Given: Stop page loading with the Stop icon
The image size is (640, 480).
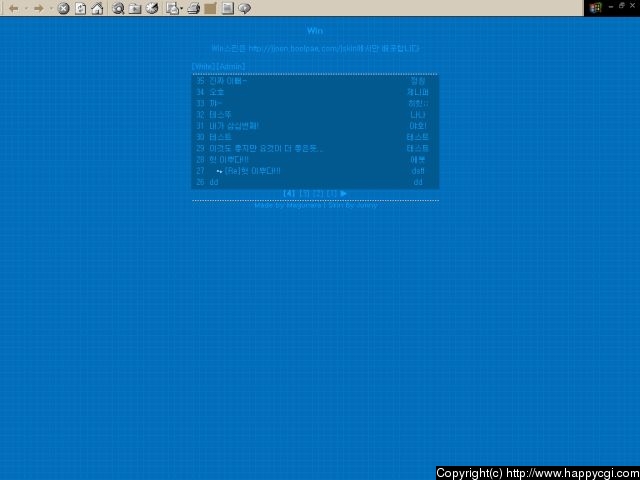Looking at the screenshot, I should click(x=63, y=9).
